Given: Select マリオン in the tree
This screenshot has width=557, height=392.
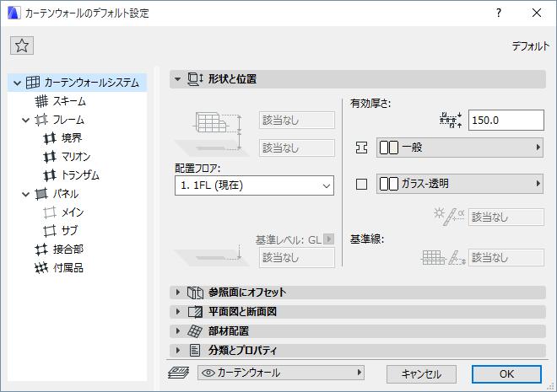Looking at the screenshot, I should 76,157.
